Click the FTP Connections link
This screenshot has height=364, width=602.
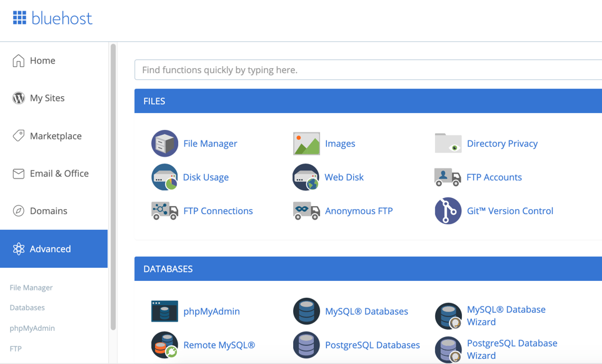[x=218, y=211]
